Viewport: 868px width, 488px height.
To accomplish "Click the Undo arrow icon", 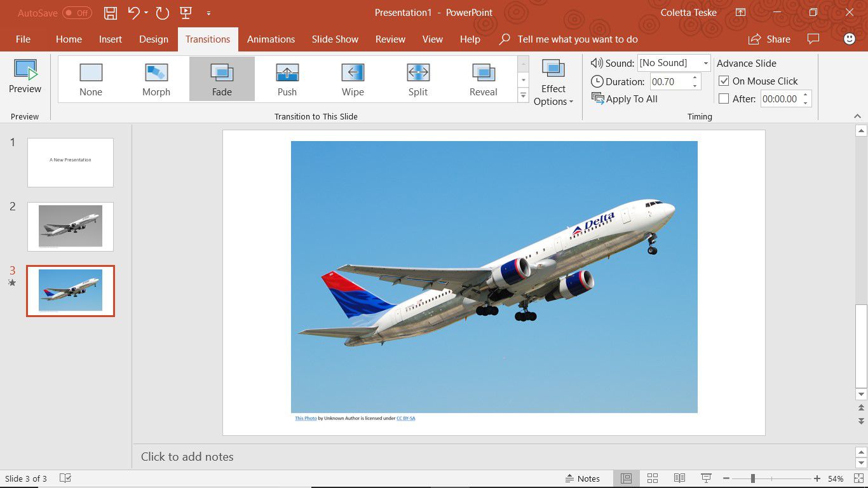I will [x=133, y=13].
